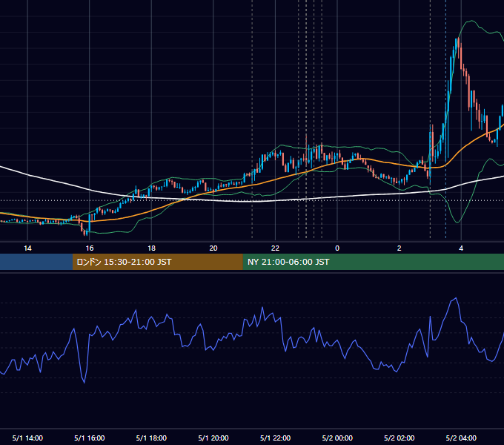Click the 5/1 18:00 date label
The image size is (504, 445).
tap(151, 438)
